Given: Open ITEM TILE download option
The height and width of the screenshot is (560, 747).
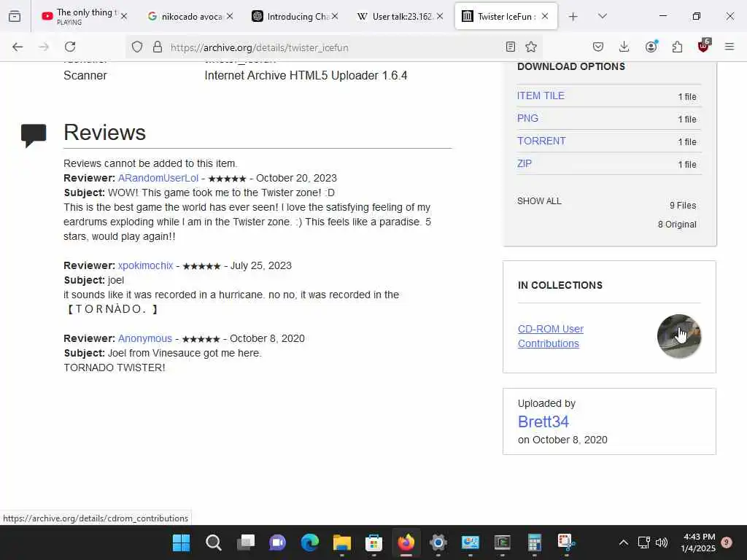Looking at the screenshot, I should [x=541, y=96].
